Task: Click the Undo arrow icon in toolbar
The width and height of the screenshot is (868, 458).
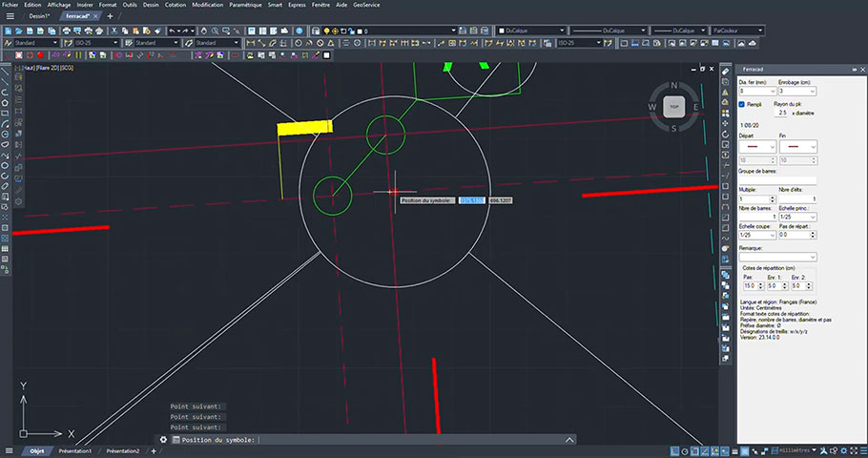Action: (x=172, y=31)
